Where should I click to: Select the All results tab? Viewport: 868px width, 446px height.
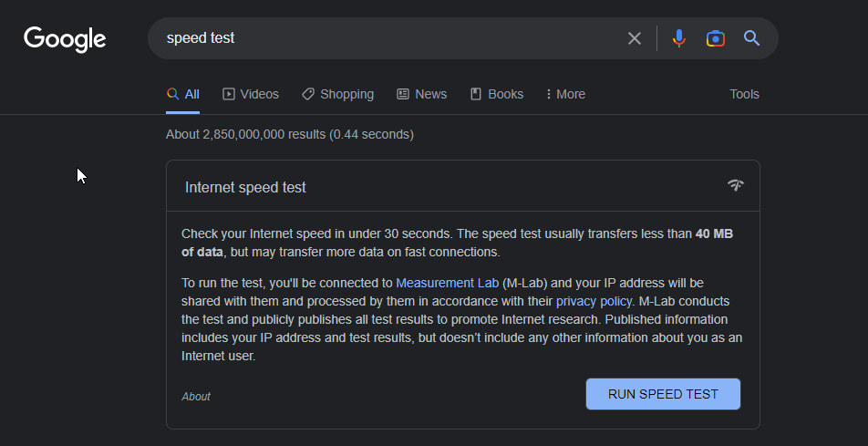[183, 94]
